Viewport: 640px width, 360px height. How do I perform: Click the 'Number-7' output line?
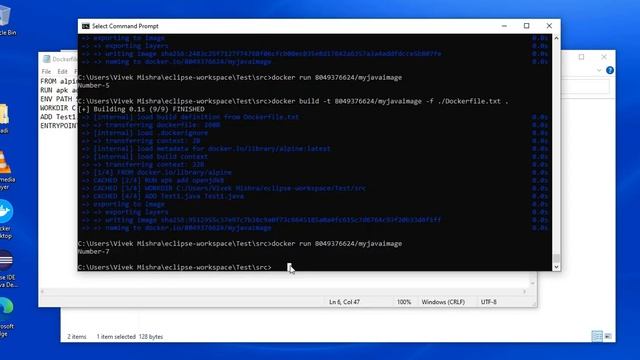[93, 251]
